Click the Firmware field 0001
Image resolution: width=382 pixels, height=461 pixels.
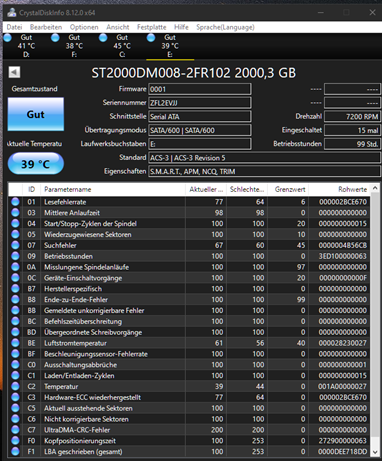(200, 89)
